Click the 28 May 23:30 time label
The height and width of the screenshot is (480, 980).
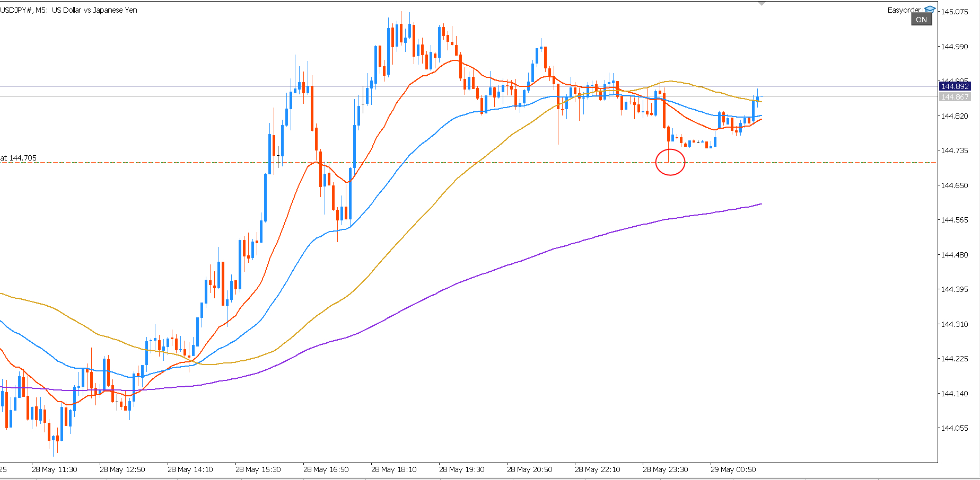click(665, 469)
